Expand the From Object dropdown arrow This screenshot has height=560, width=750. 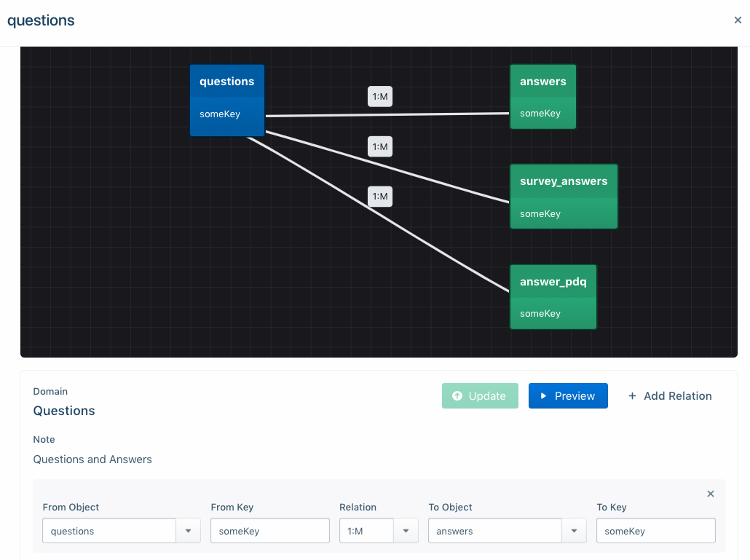point(188,531)
